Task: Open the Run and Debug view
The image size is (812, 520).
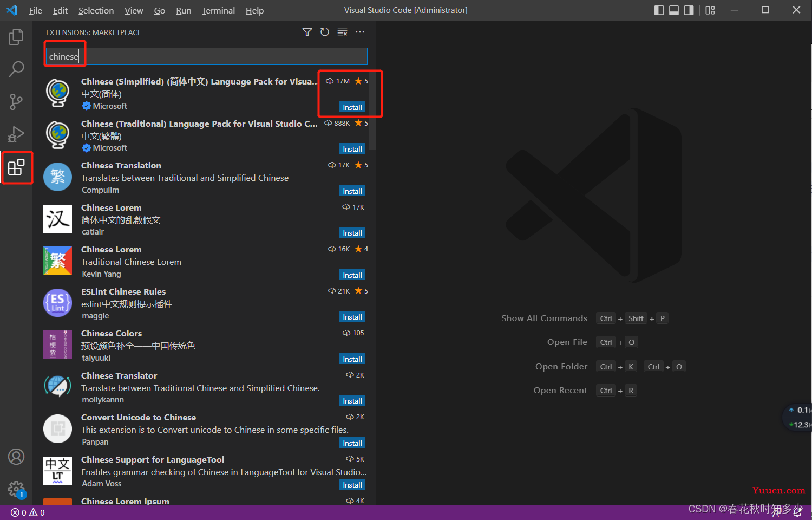Action: pyautogui.click(x=16, y=134)
